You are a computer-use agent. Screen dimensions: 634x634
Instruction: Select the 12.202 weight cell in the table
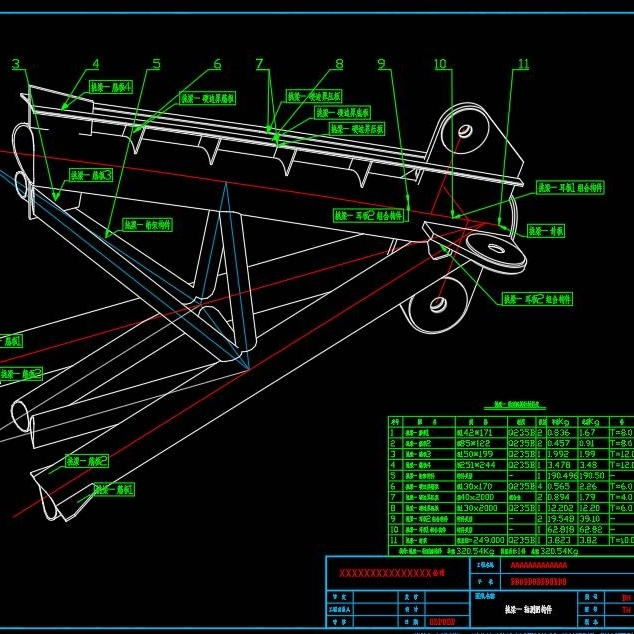point(562,507)
